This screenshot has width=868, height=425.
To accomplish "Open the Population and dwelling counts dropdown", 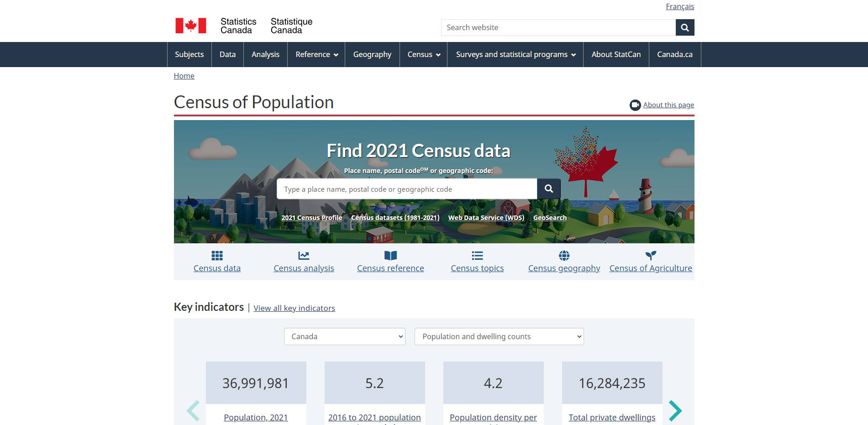I will pyautogui.click(x=499, y=336).
